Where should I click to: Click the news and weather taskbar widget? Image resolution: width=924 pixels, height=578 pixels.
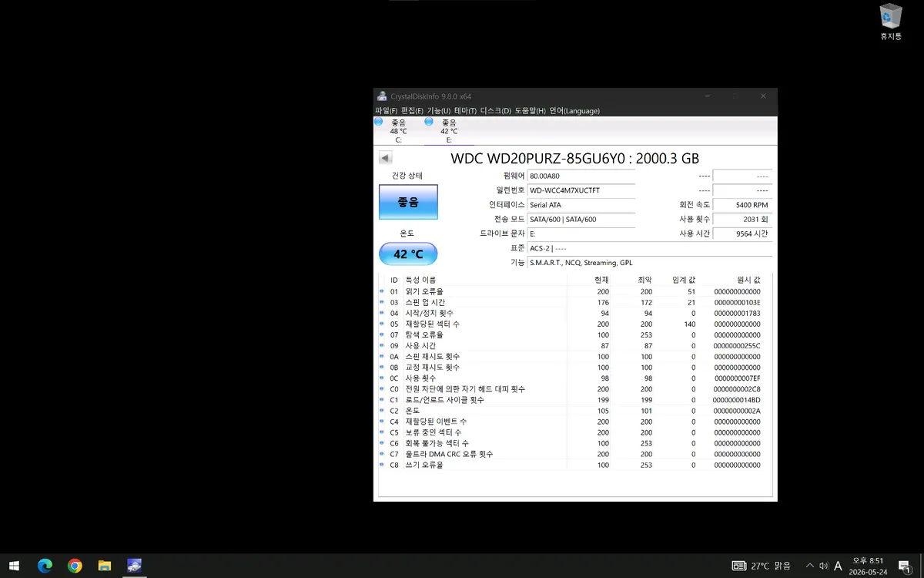[x=761, y=566]
